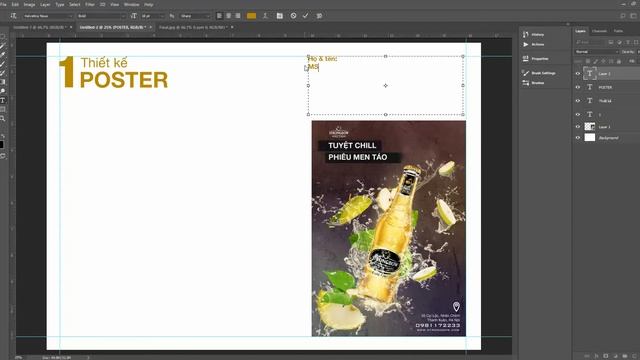Click the poster image on the canvas
Image resolution: width=640 pixels, height=360 pixels.
click(x=389, y=229)
